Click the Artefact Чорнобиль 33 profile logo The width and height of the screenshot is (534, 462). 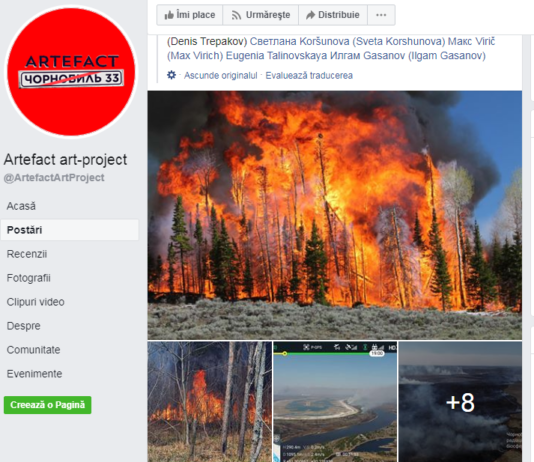71,71
